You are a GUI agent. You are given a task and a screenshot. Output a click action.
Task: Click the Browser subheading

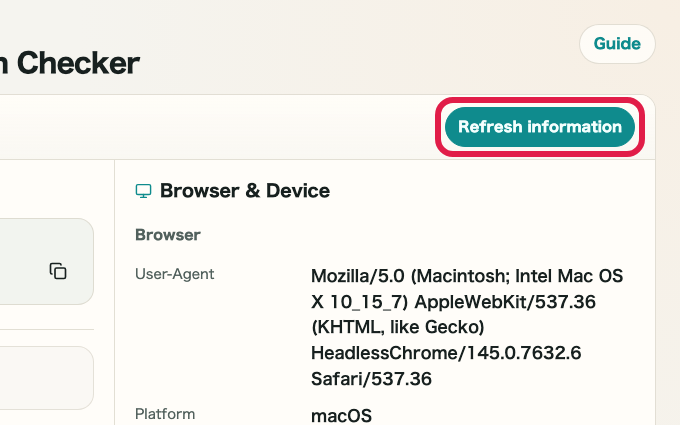[x=168, y=235]
